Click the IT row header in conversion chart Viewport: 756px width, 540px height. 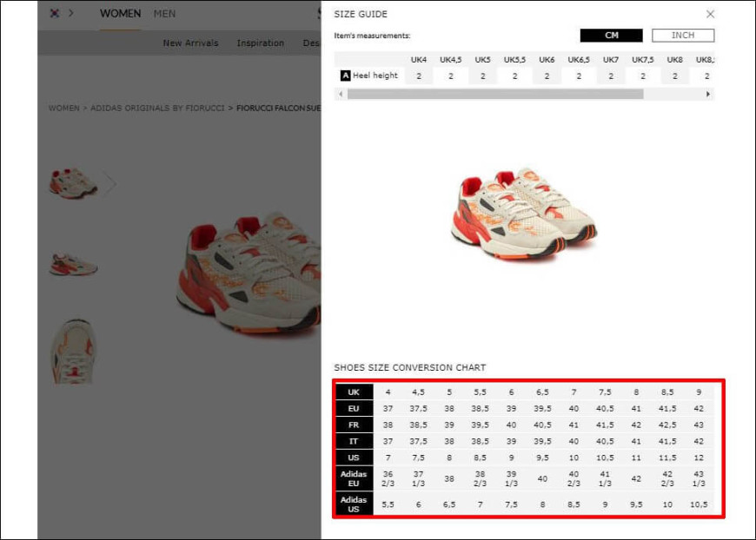coord(354,441)
